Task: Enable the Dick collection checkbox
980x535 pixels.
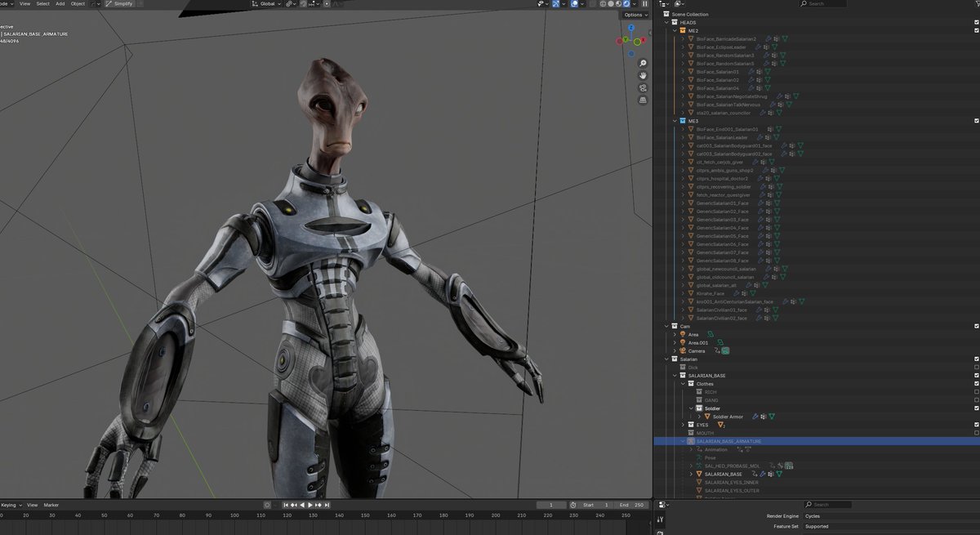Action: click(977, 367)
